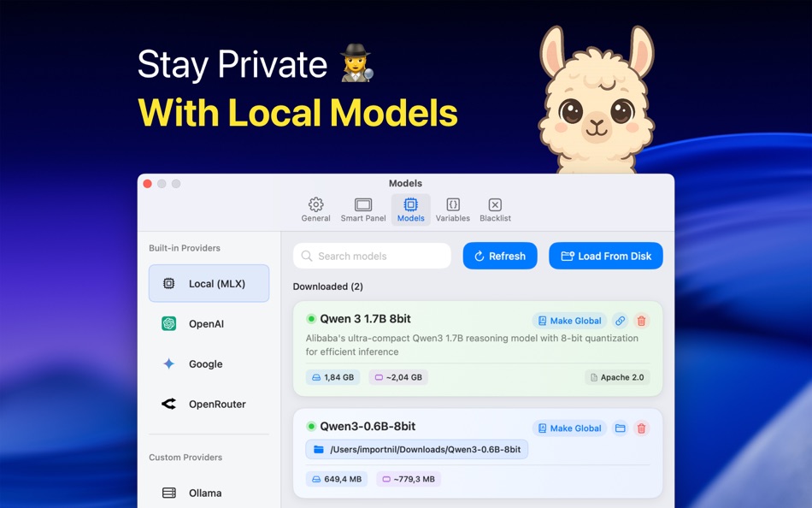Screen dimensions: 812x508
Task: Click the OpenRouter logo icon
Action: [169, 404]
